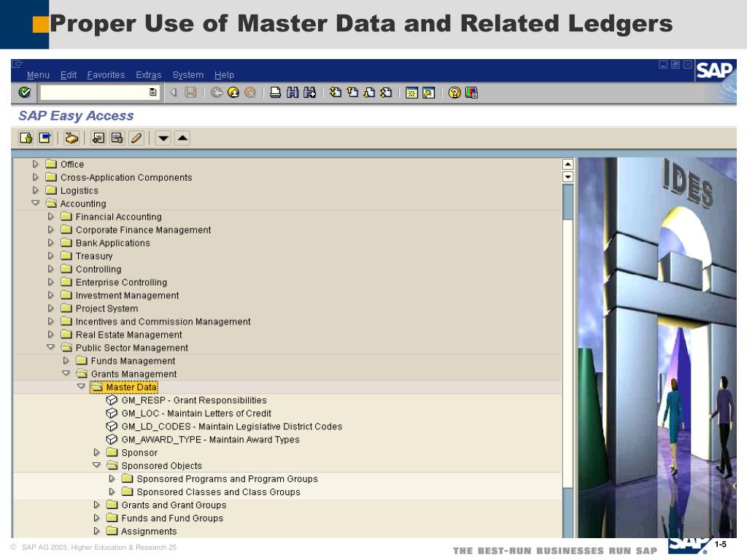The width and height of the screenshot is (747, 560).
Task: Select Funds and Fund Groups folder
Action: click(x=172, y=518)
